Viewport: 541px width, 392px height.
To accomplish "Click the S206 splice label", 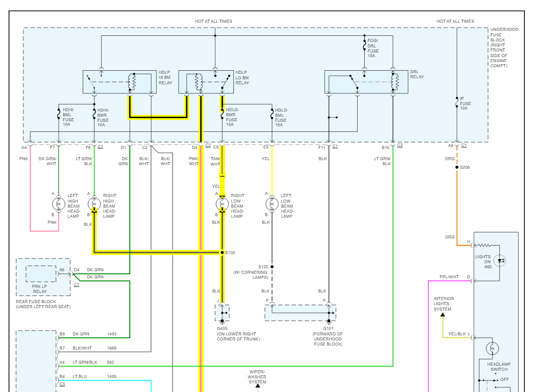I will pos(465,167).
